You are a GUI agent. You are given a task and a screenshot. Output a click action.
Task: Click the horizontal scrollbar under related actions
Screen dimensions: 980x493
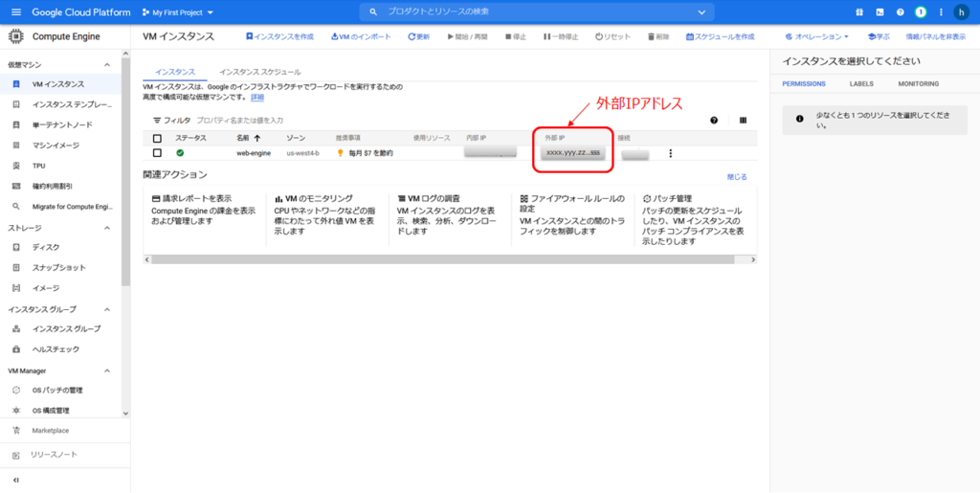click(x=450, y=258)
